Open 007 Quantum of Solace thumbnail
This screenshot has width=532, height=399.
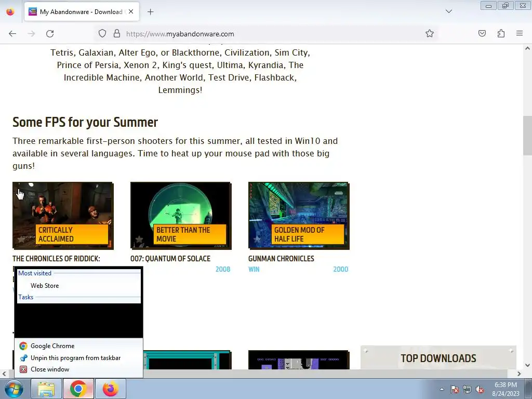tap(181, 216)
